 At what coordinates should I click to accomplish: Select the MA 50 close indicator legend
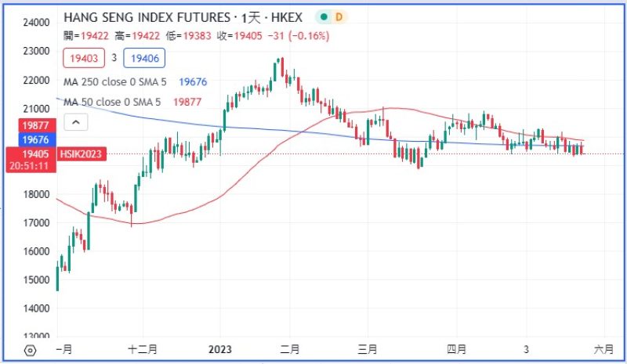115,102
